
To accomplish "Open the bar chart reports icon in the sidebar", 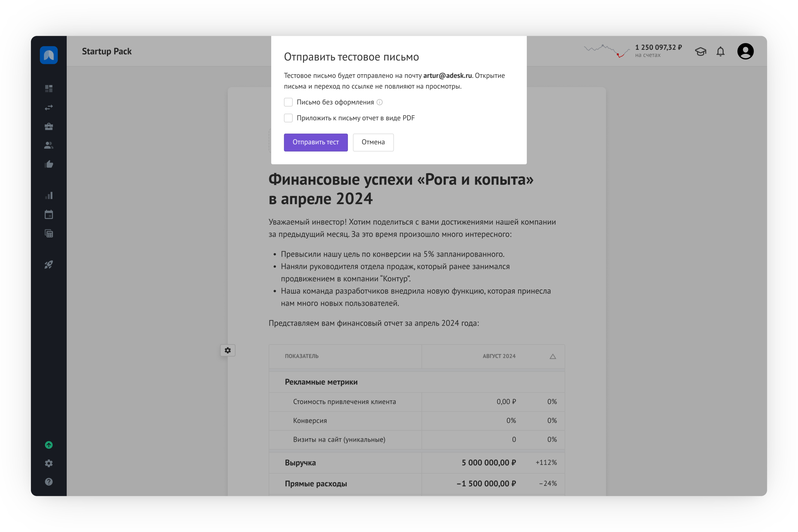I will tap(49, 195).
